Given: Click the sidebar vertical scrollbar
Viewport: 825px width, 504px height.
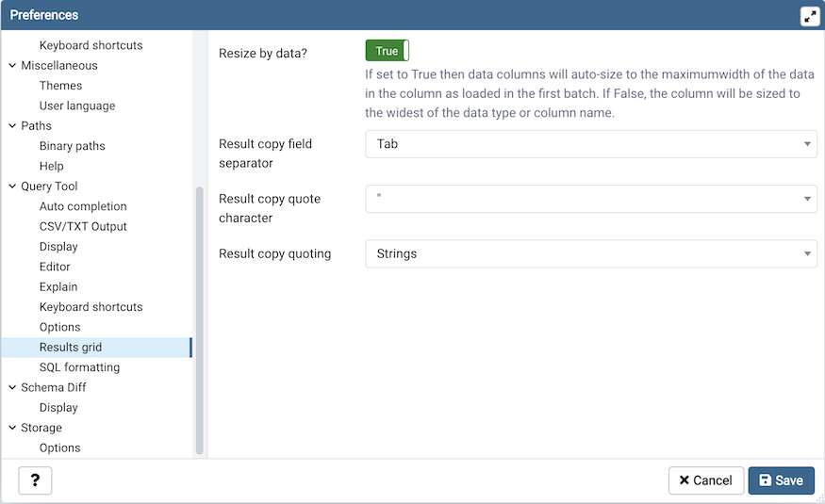Looking at the screenshot, I should 199,320.
